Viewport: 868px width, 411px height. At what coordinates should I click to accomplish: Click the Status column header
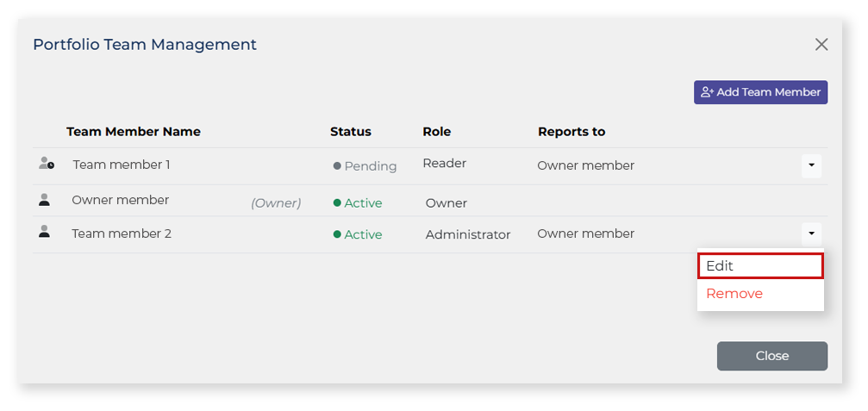351,132
